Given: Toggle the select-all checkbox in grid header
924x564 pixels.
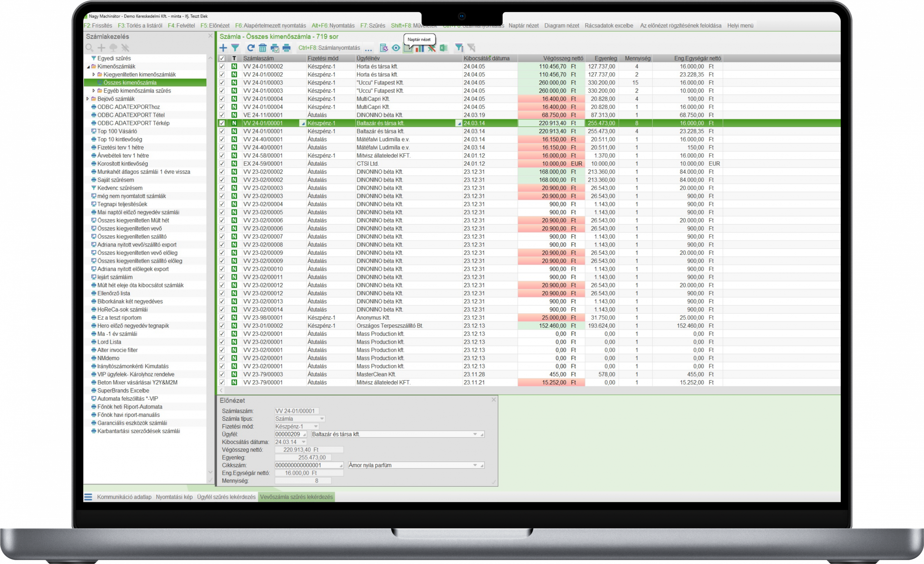Looking at the screenshot, I should (222, 58).
